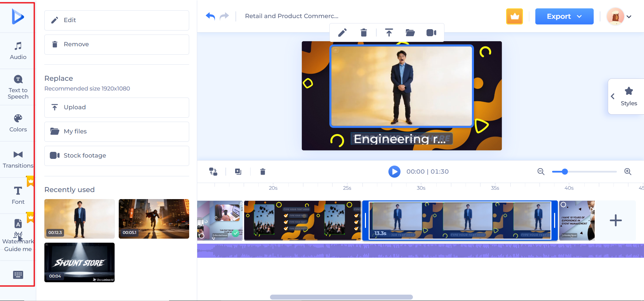Click the Renderforest logo icon
This screenshot has height=301, width=644.
coord(18,16)
